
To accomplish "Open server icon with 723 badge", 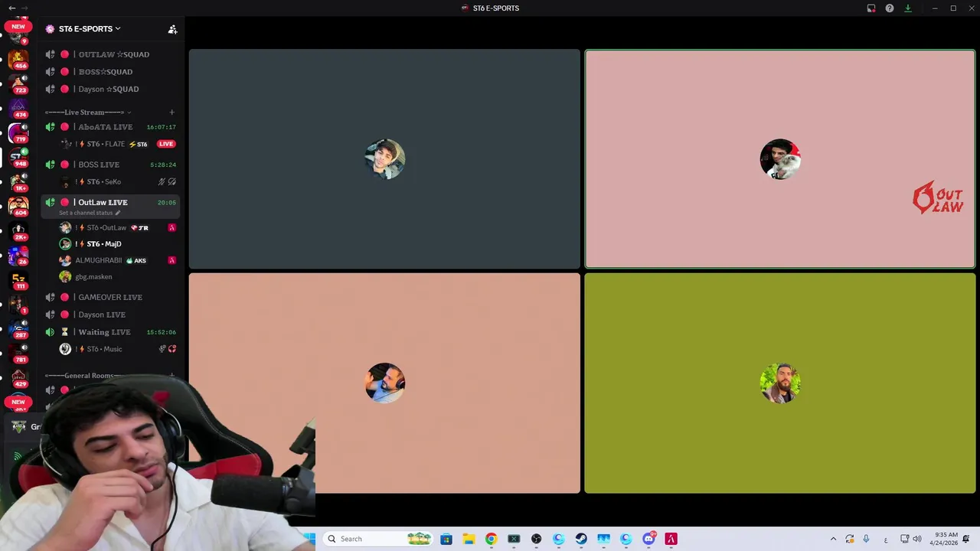I will click(18, 83).
